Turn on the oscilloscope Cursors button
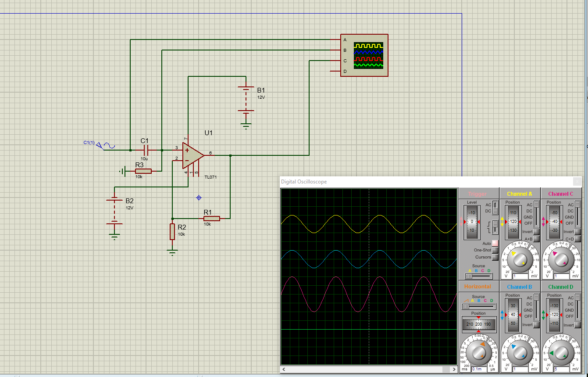The image size is (588, 377). 495,257
